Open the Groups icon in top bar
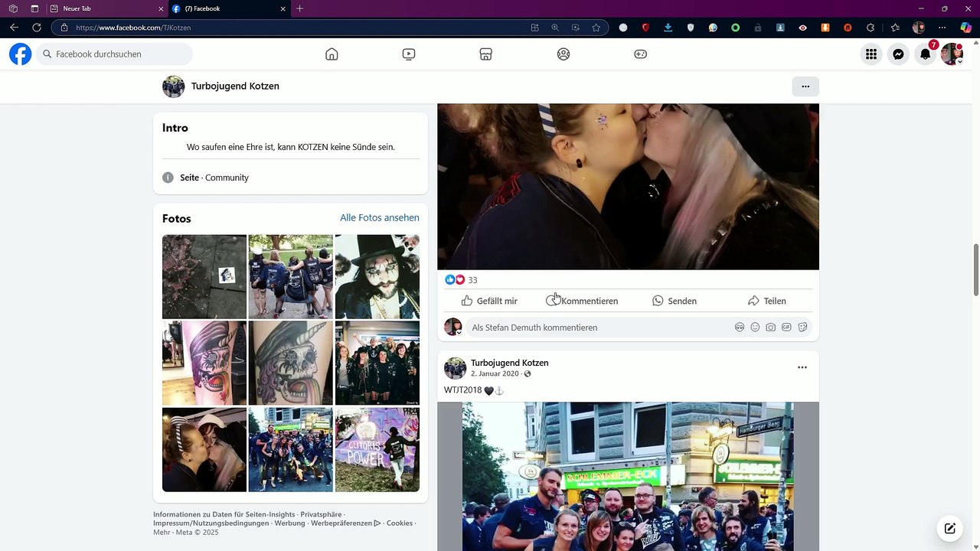 [563, 54]
